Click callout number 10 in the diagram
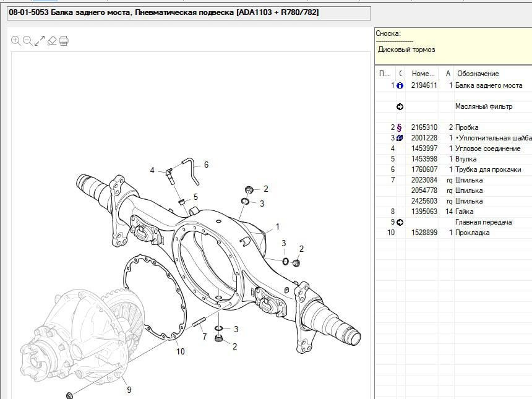This screenshot has width=532, height=399. coord(180,352)
